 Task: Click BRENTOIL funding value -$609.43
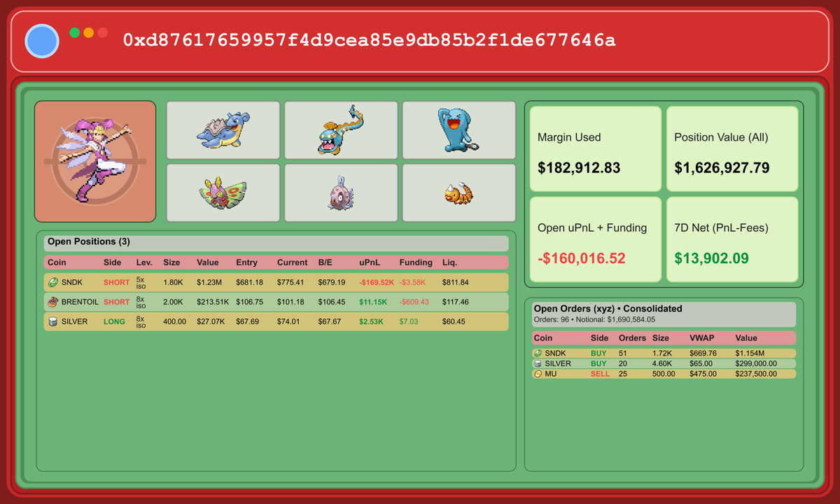414,302
